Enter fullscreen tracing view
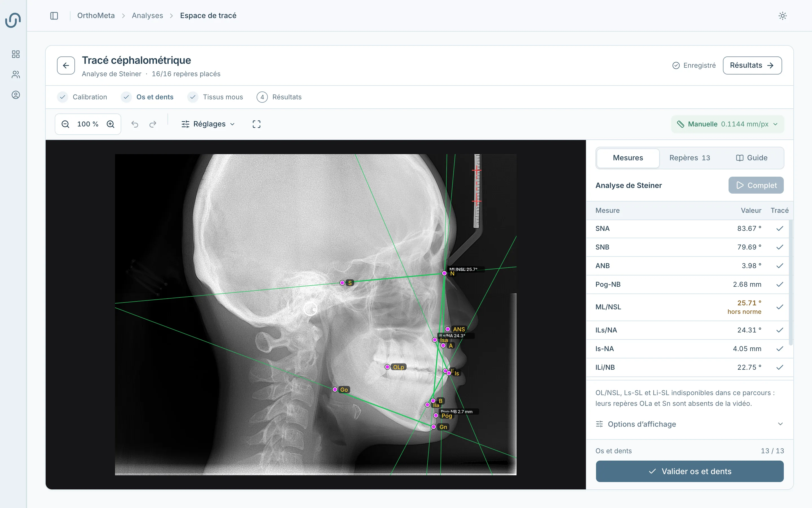 256,124
